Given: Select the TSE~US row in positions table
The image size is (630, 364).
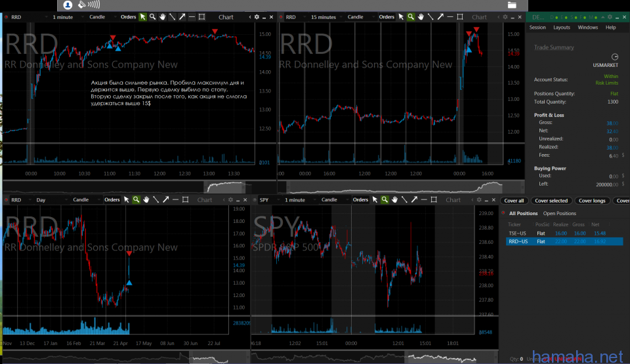Looking at the screenshot, I should 564,233.
